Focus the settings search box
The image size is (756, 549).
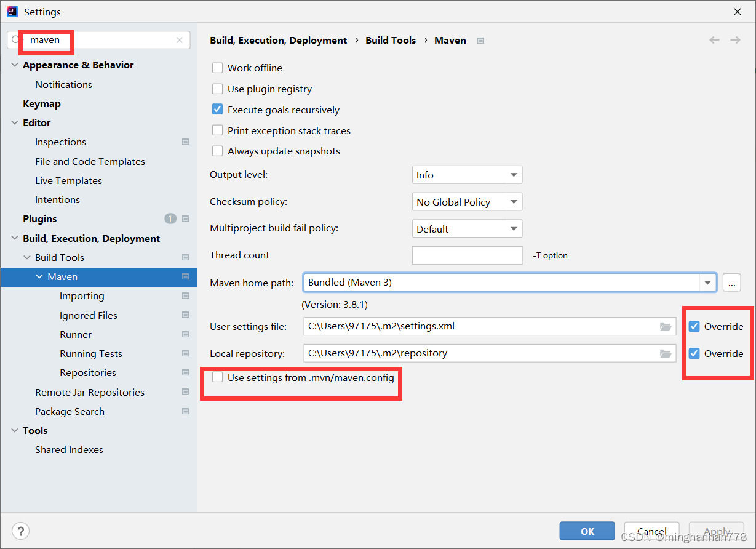[x=98, y=40]
